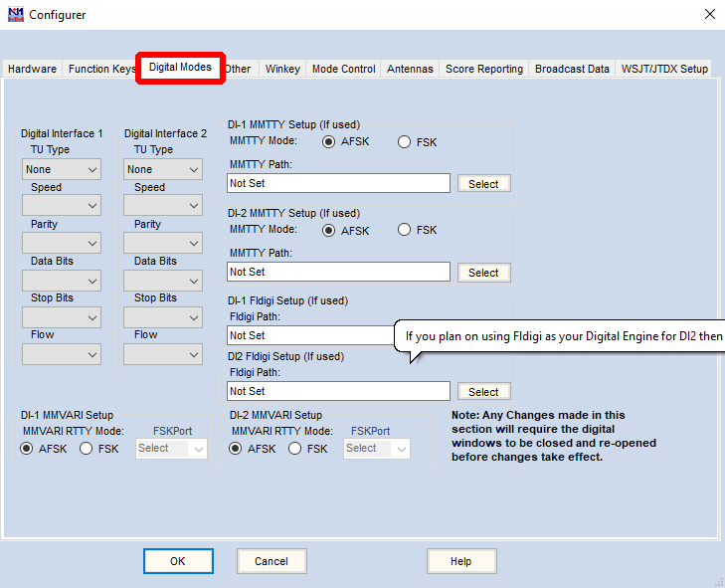725x588 pixels.
Task: Switch to Mode Control tab
Action: pyautogui.click(x=343, y=69)
